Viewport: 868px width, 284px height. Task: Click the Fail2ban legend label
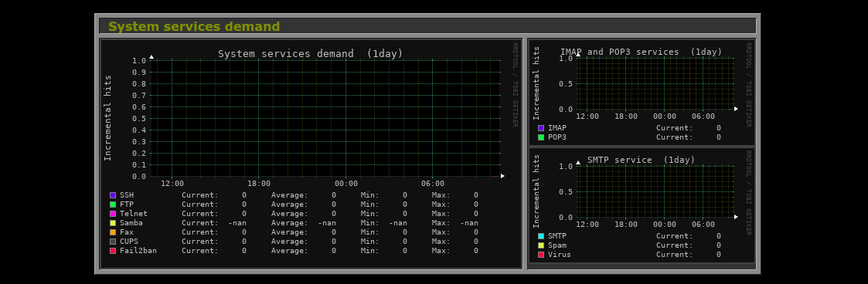138,251
